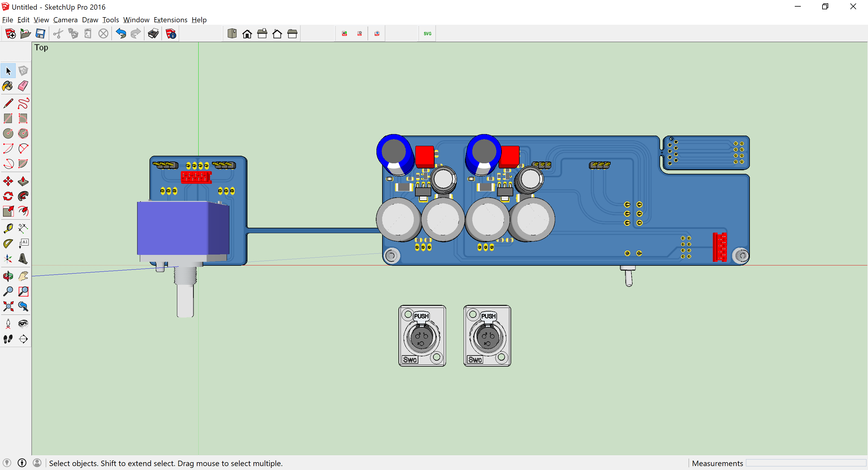Viewport: 868px width, 470px height.
Task: Open the Extensions menu
Action: (171, 20)
